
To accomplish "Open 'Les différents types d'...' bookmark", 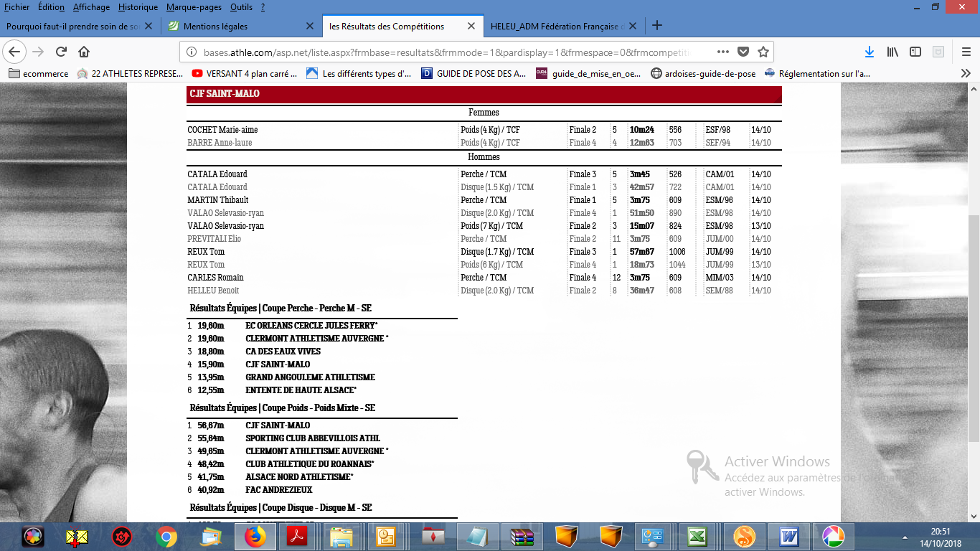I will [x=359, y=73].
